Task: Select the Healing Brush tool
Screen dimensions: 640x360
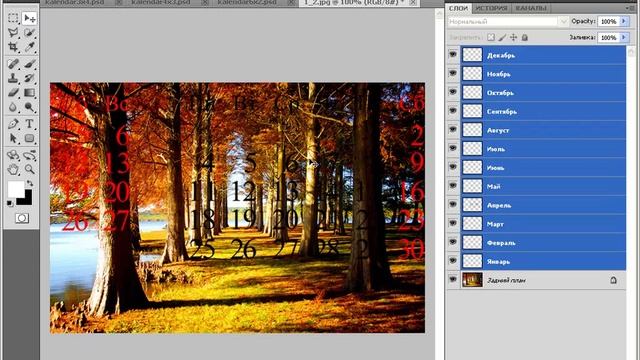Action: click(13, 64)
